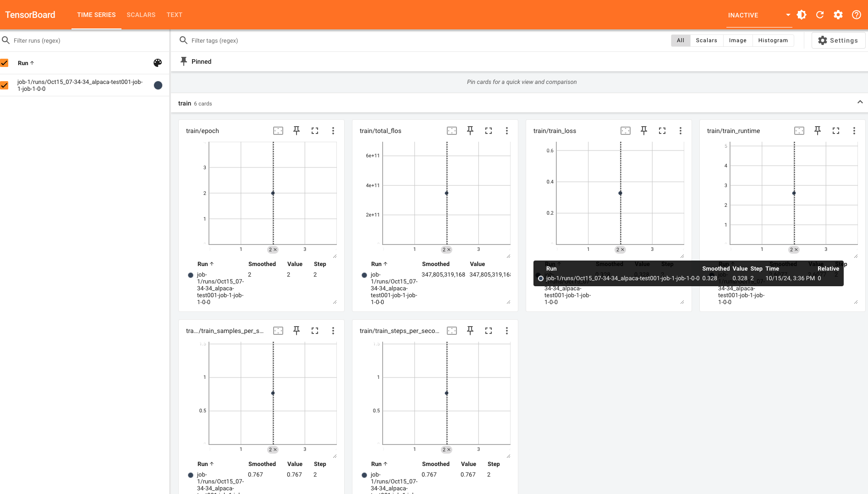The width and height of the screenshot is (868, 494).
Task: Fit train/train_loss chart domain to data
Action: (x=626, y=131)
